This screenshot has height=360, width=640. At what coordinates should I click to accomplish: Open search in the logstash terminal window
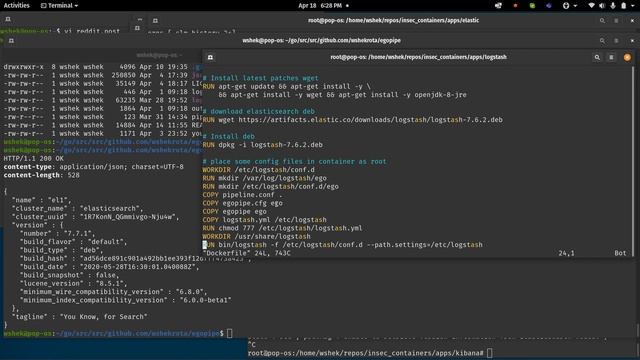tap(597, 58)
